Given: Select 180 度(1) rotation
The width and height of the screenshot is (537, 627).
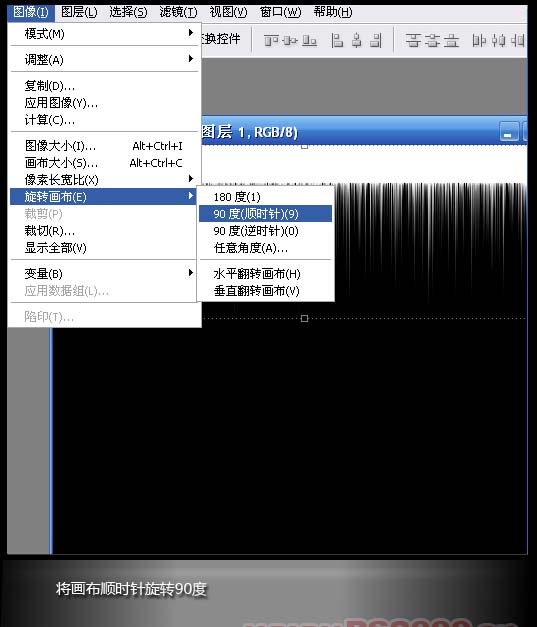Looking at the screenshot, I should [266, 197].
